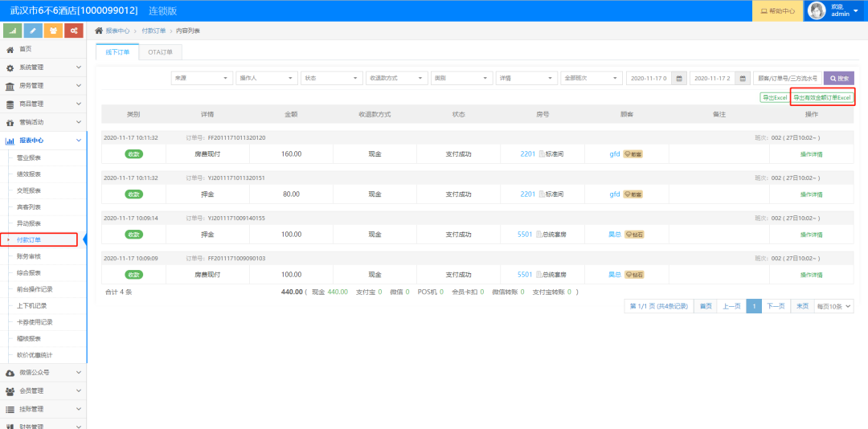The height and width of the screenshot is (429, 868).
Task: Click the 末页 last page button
Action: click(x=802, y=306)
